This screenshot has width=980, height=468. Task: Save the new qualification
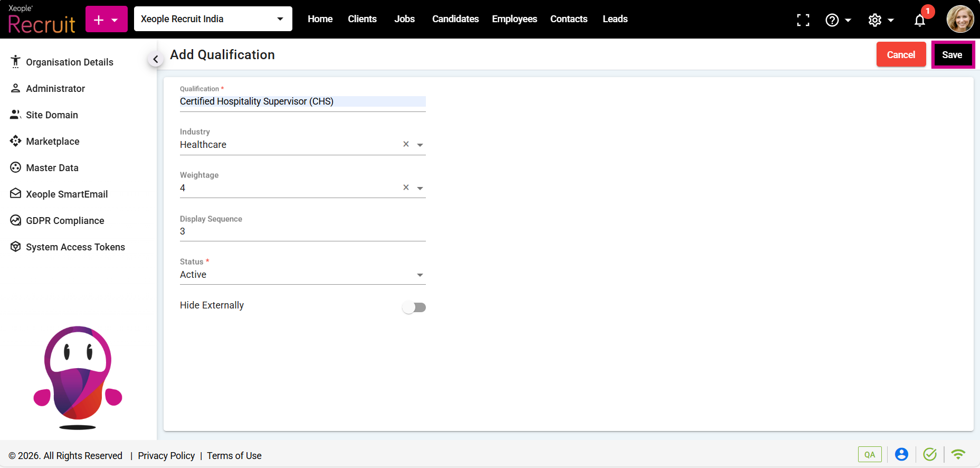coord(952,55)
